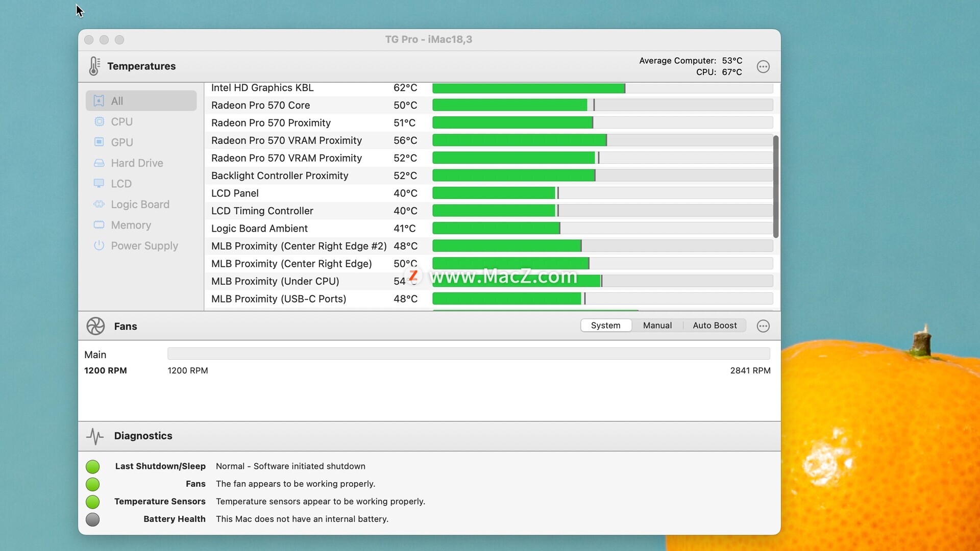Click the Logic Board sidebar icon
Viewport: 980px width, 551px height.
pyautogui.click(x=99, y=204)
